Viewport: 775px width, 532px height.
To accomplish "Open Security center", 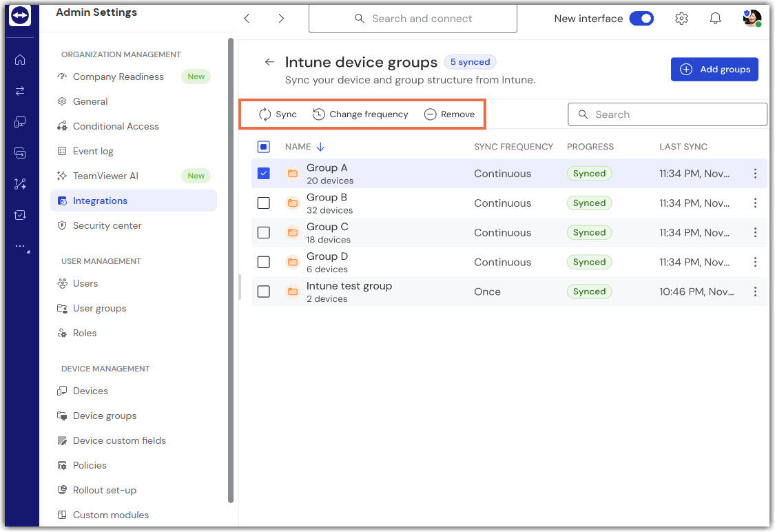I will point(134,225).
